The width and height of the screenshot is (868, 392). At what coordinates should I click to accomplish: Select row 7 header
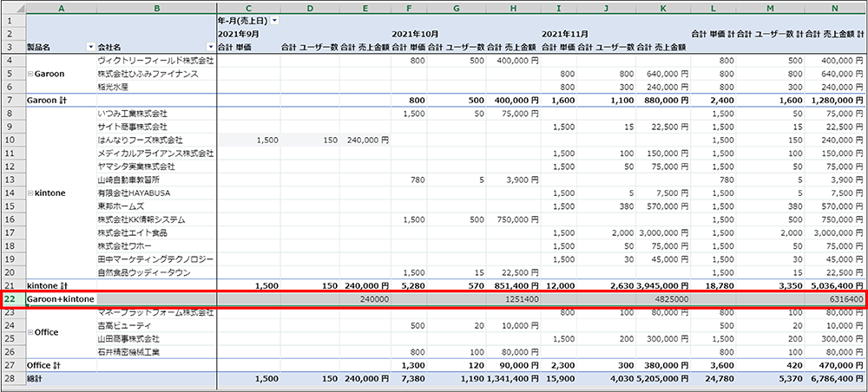(13, 100)
